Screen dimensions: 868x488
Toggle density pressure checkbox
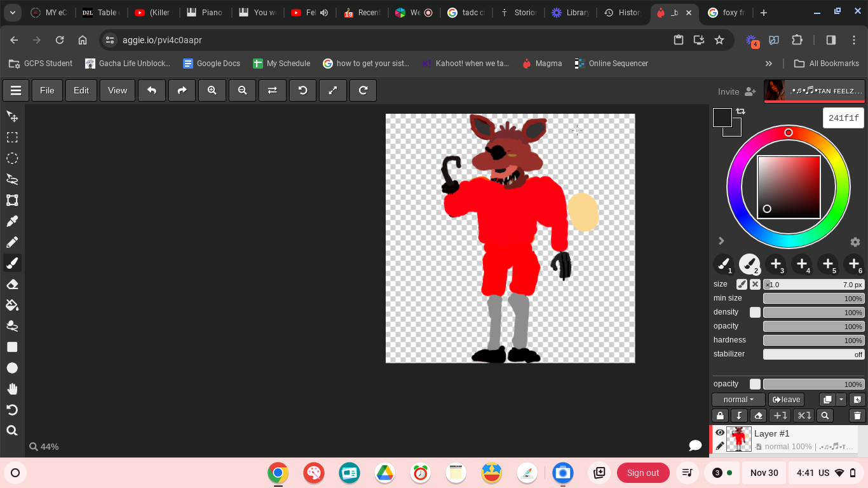tap(755, 312)
